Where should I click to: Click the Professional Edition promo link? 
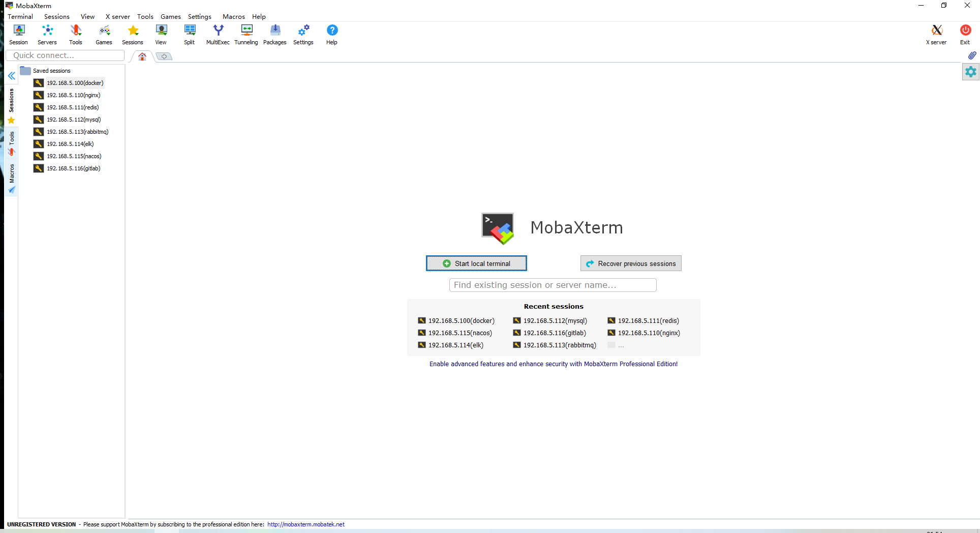tap(553, 364)
